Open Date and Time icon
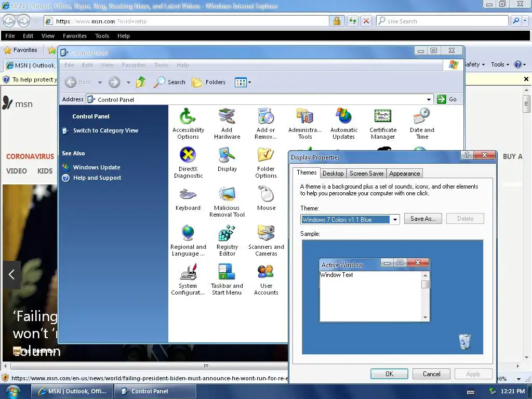 point(422,124)
